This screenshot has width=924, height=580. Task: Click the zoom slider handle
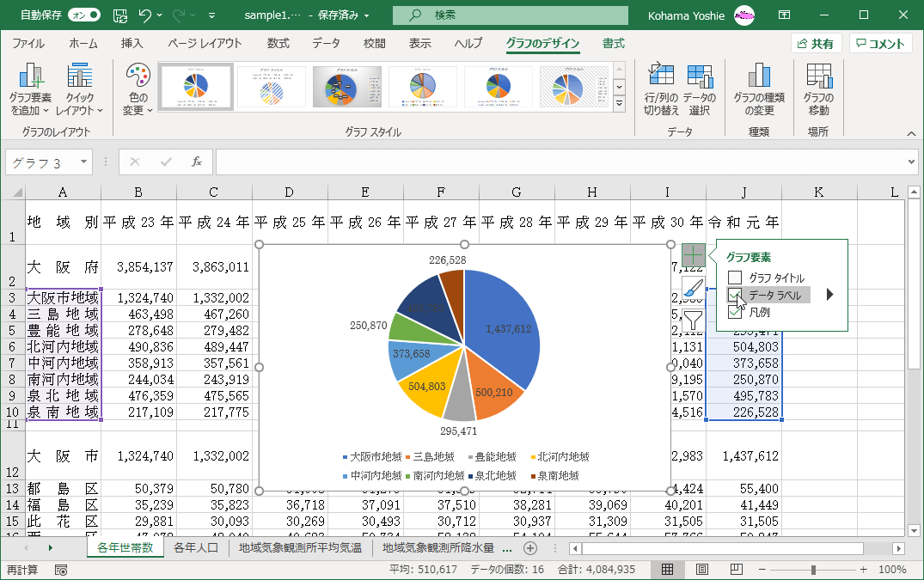click(813, 570)
